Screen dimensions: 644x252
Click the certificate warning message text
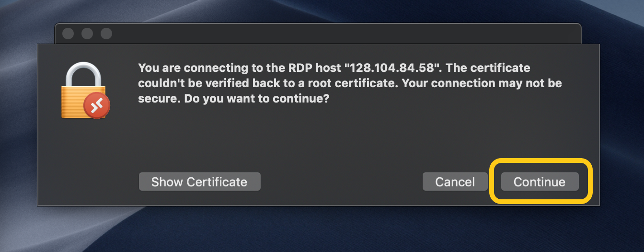[350, 84]
